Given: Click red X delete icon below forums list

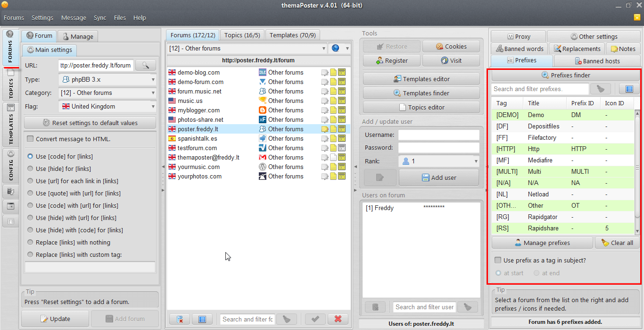Looking at the screenshot, I should pos(338,319).
